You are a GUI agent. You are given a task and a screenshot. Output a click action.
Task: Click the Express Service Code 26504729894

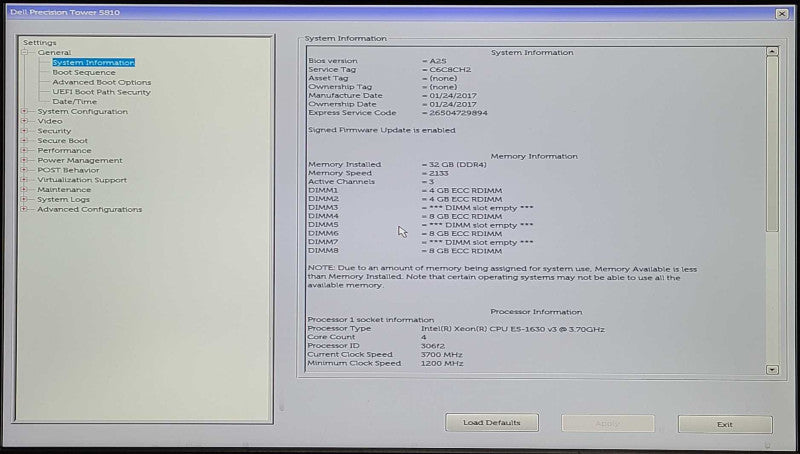pos(458,113)
